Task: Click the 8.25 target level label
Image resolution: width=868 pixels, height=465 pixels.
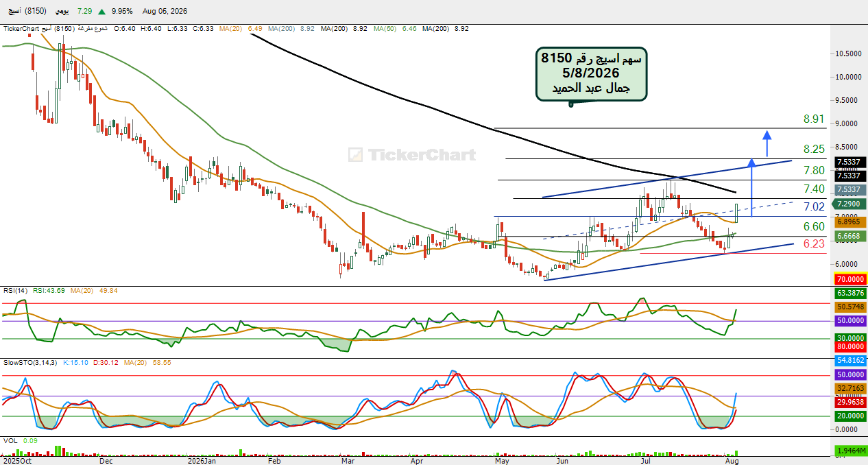Action: coord(813,150)
